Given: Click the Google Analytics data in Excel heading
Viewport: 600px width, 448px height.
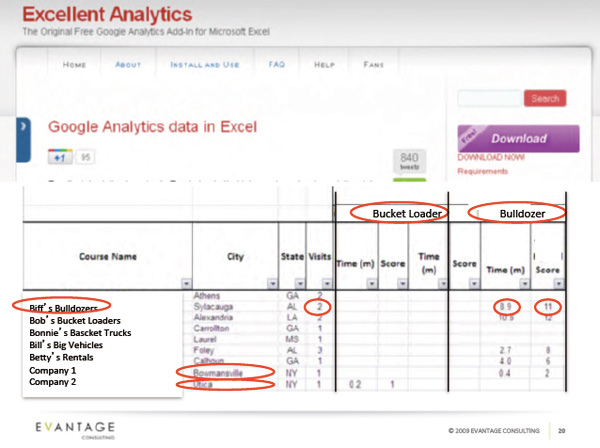Looking at the screenshot, I should [x=152, y=127].
